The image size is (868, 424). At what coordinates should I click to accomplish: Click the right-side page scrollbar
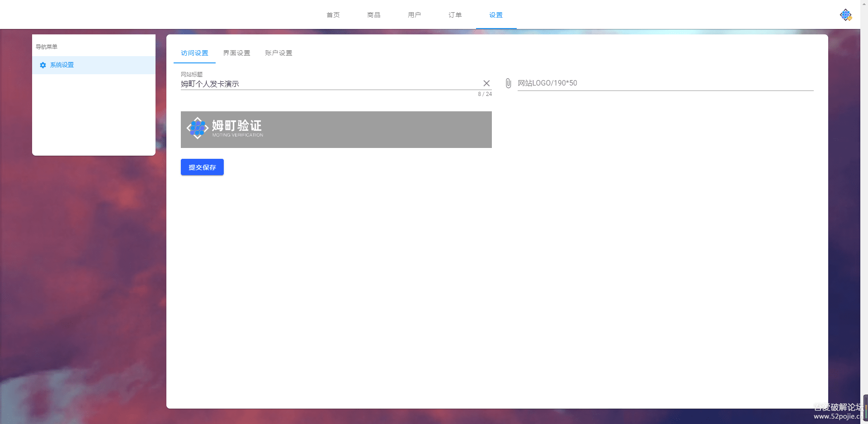pos(865,181)
